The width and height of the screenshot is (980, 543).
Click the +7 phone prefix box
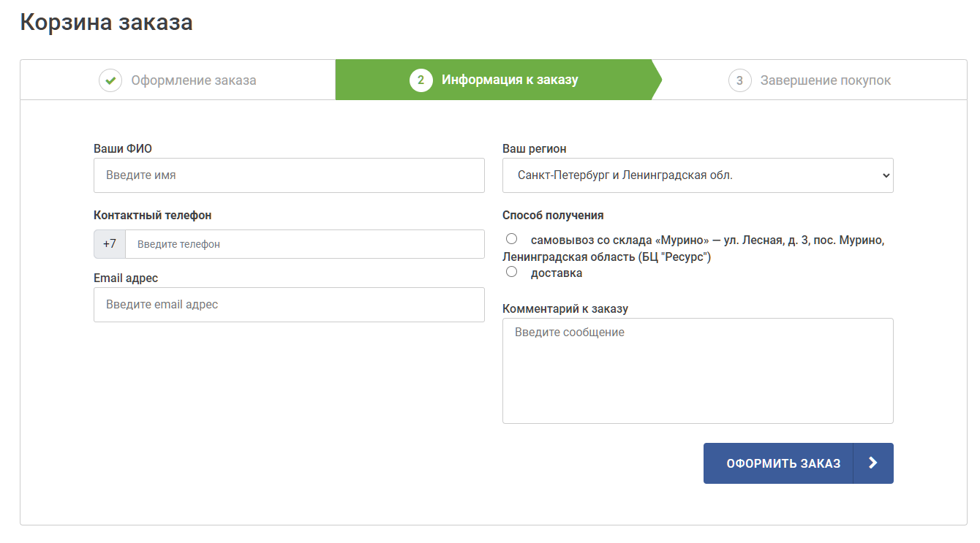110,244
